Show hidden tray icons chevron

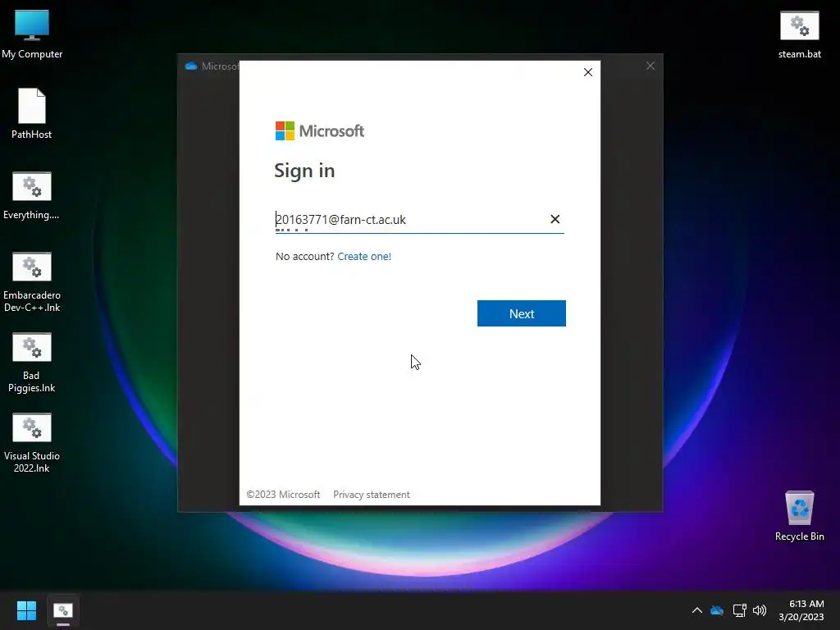697,610
